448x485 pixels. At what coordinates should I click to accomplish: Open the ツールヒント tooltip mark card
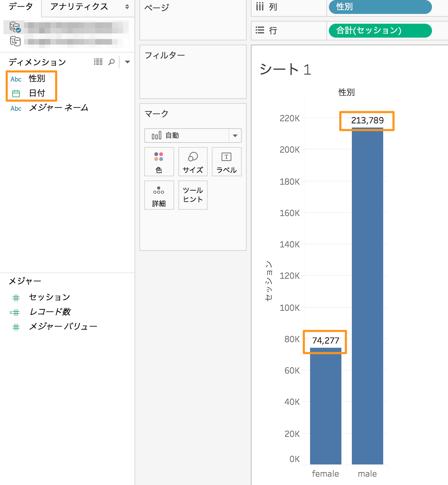193,195
